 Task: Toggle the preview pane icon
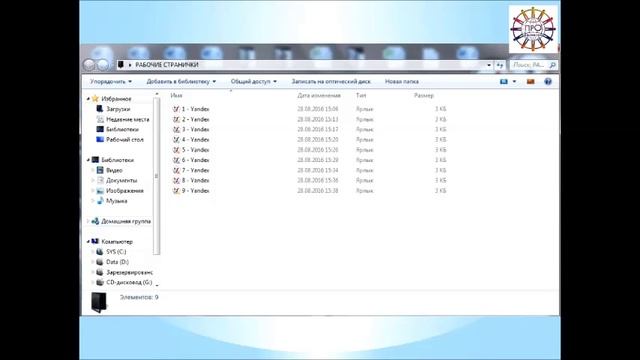[x=531, y=82]
